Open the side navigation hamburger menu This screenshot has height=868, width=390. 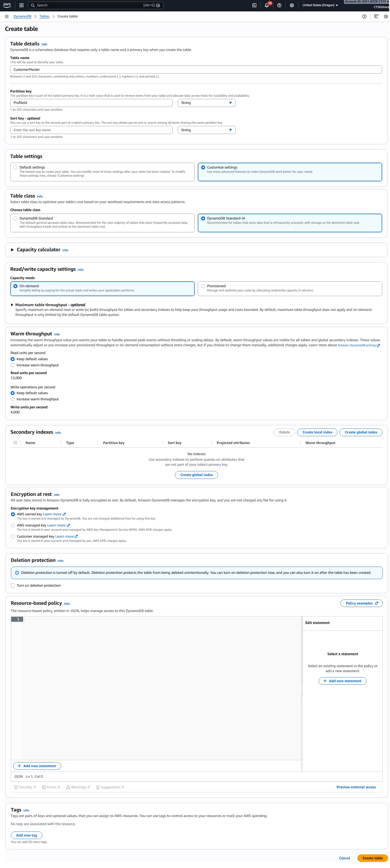point(7,16)
